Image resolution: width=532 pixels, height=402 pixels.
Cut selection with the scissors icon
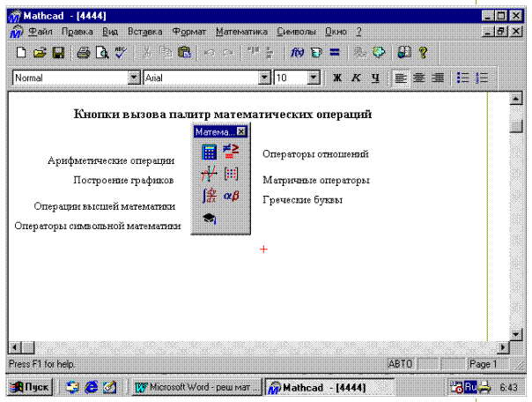coord(146,53)
